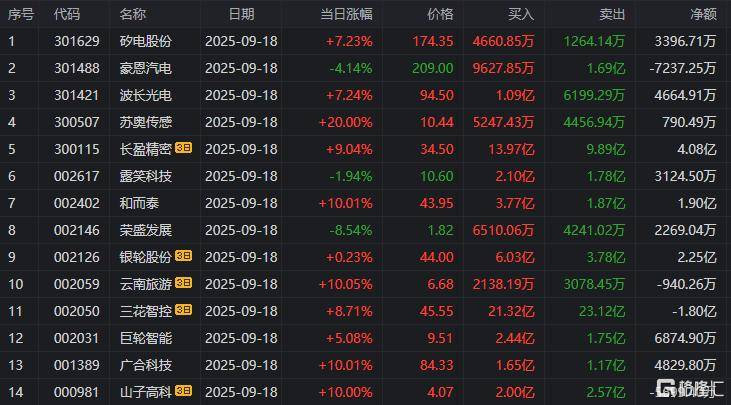Click the 卖出 column header
The image size is (731, 405).
612,14
